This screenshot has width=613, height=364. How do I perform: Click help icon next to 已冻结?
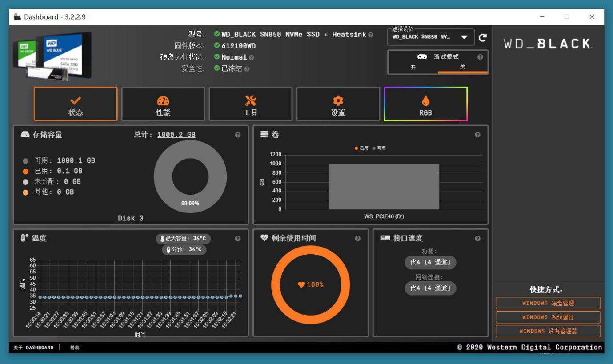coord(247,69)
